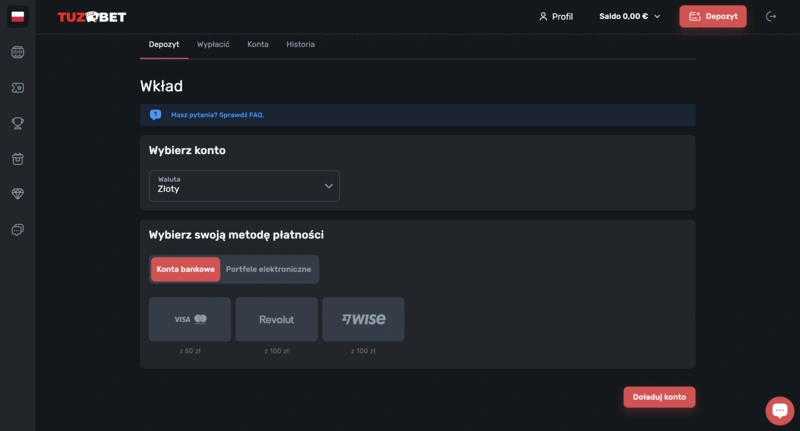800x431 pixels.
Task: Expand the Saldo 0,00 € balance dropdown
Action: pyautogui.click(x=630, y=17)
